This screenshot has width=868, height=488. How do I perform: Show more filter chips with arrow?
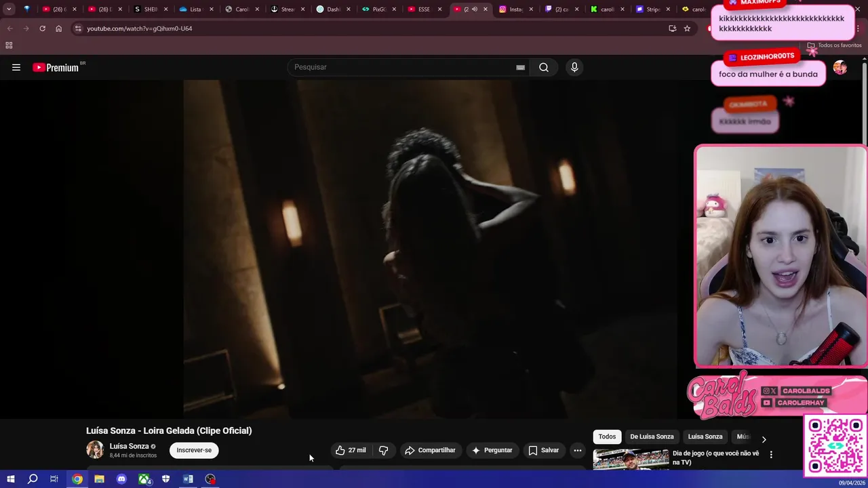tap(764, 439)
